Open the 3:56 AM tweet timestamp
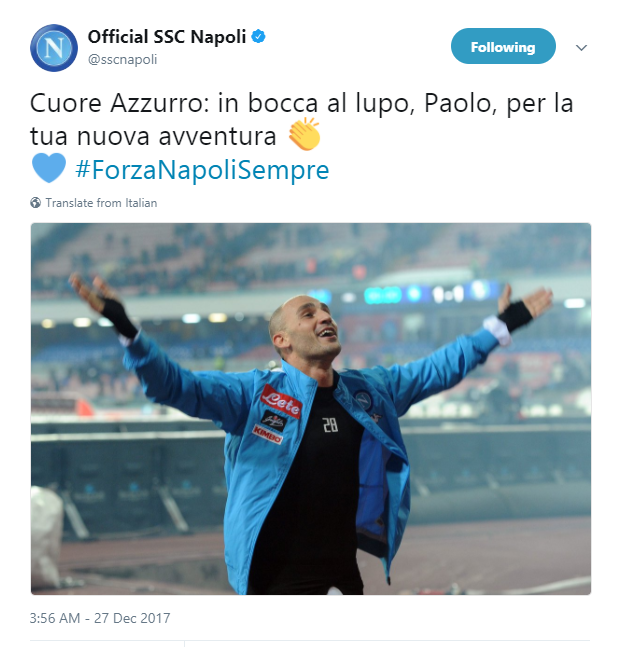Viewport: 628px width, 647px height. [54, 618]
